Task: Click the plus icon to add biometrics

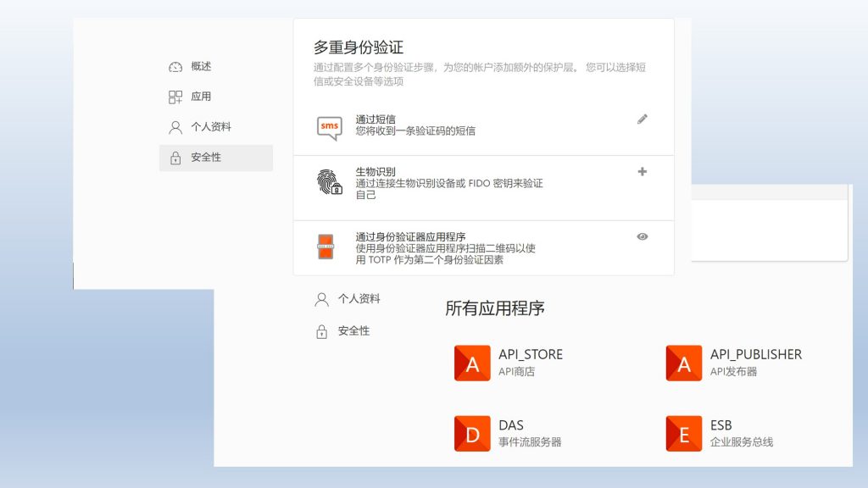Action: pos(642,172)
